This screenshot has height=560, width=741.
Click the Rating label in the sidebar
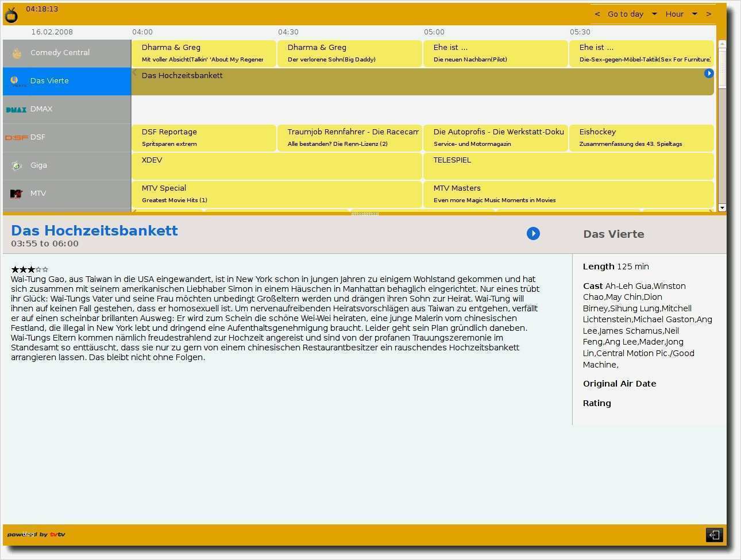pyautogui.click(x=597, y=403)
